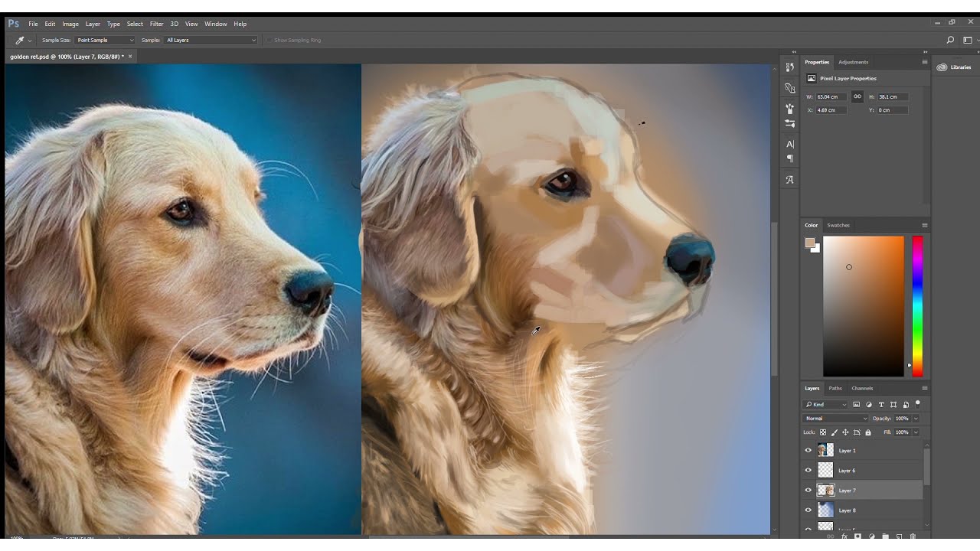
Task: Open the Window menu
Action: [x=215, y=24]
